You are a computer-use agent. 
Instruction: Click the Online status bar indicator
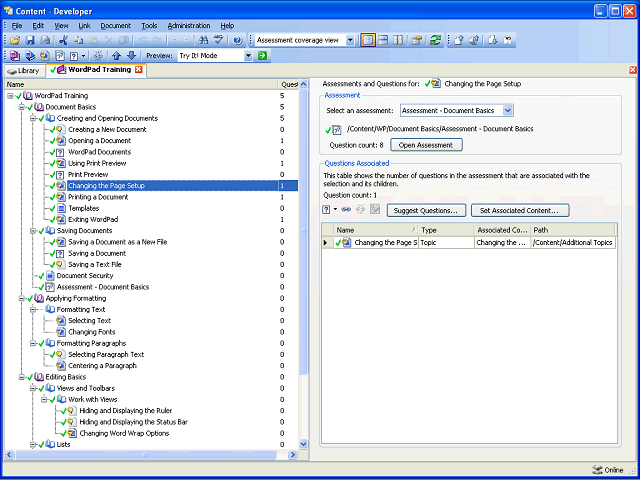tap(608, 470)
